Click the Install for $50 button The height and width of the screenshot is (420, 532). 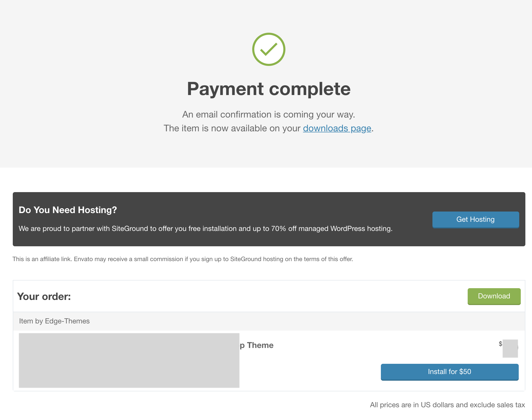point(450,372)
